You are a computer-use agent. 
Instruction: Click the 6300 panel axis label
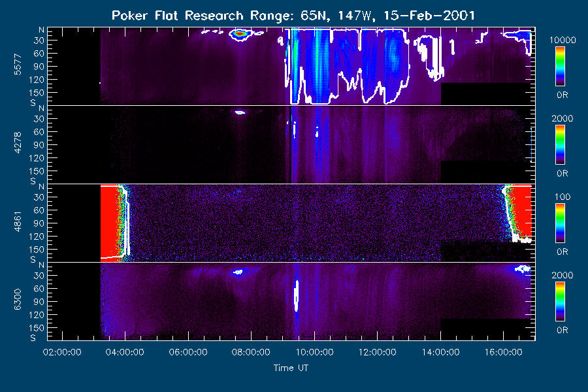[x=18, y=300]
